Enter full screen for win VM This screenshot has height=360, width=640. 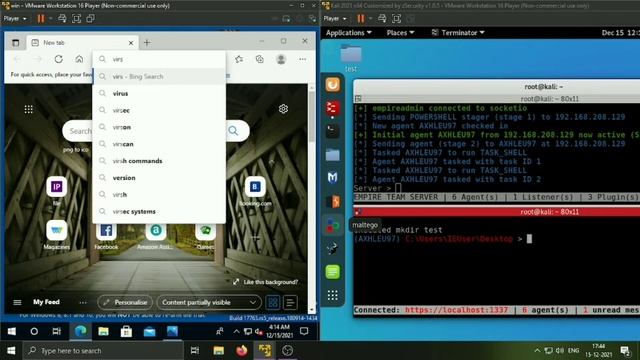pyautogui.click(x=76, y=18)
